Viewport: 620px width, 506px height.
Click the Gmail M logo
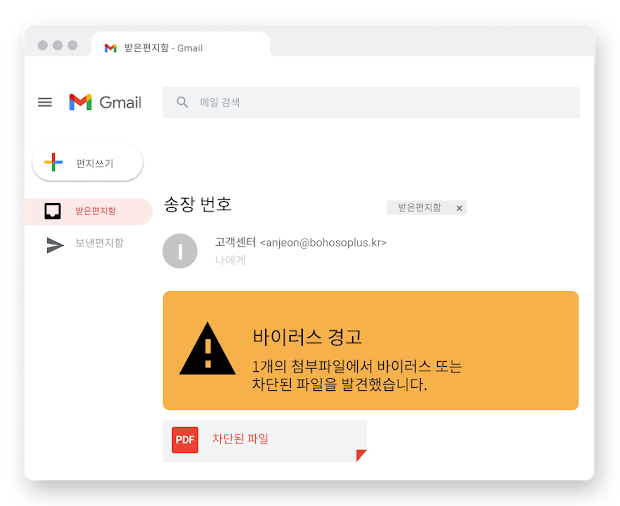coord(80,102)
